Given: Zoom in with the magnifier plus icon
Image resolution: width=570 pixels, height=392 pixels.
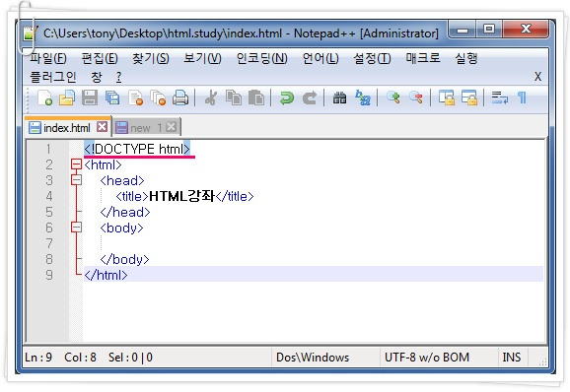Looking at the screenshot, I should click(x=392, y=98).
